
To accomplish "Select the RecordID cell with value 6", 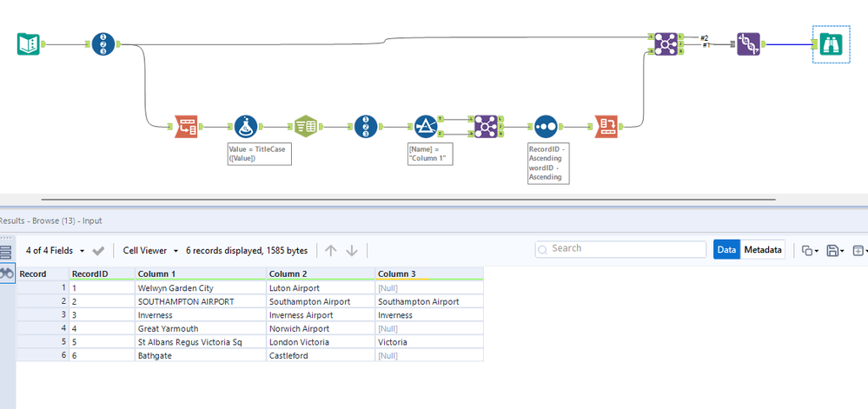I will (x=102, y=355).
